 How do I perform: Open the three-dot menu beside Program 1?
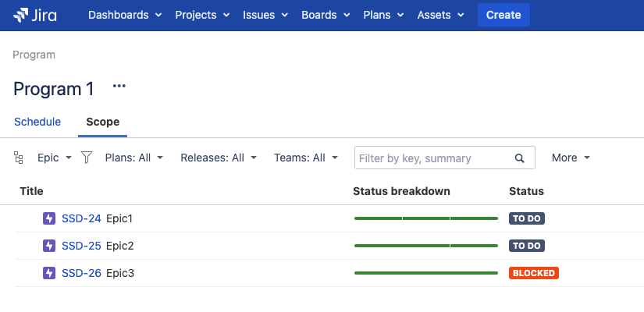click(119, 87)
